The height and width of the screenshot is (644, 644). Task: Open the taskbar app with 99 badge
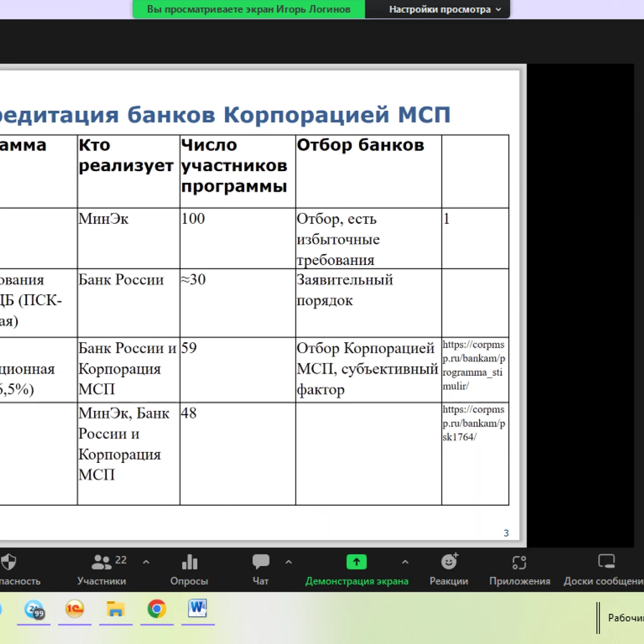pos(34,609)
